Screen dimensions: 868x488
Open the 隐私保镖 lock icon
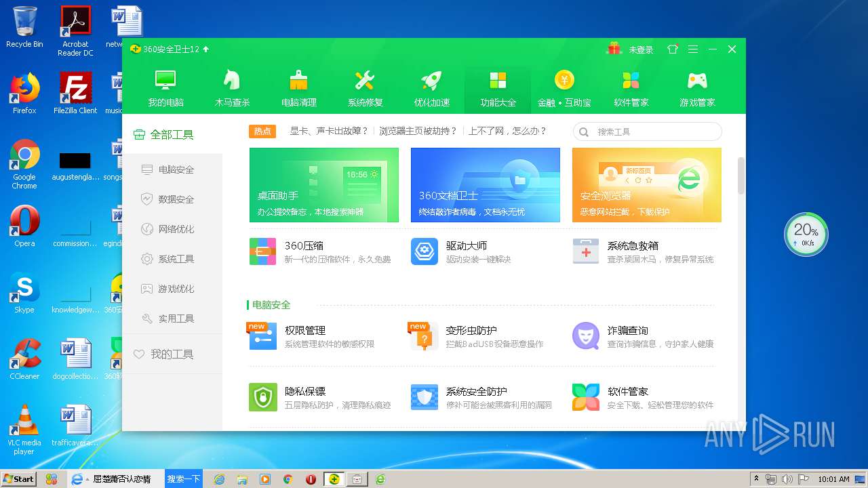pyautogui.click(x=262, y=397)
